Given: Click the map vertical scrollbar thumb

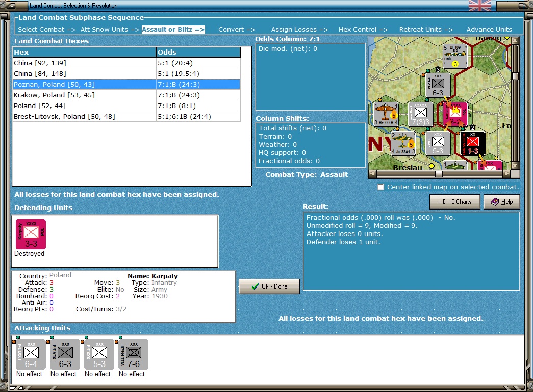Looking at the screenshot, I should click(515, 76).
